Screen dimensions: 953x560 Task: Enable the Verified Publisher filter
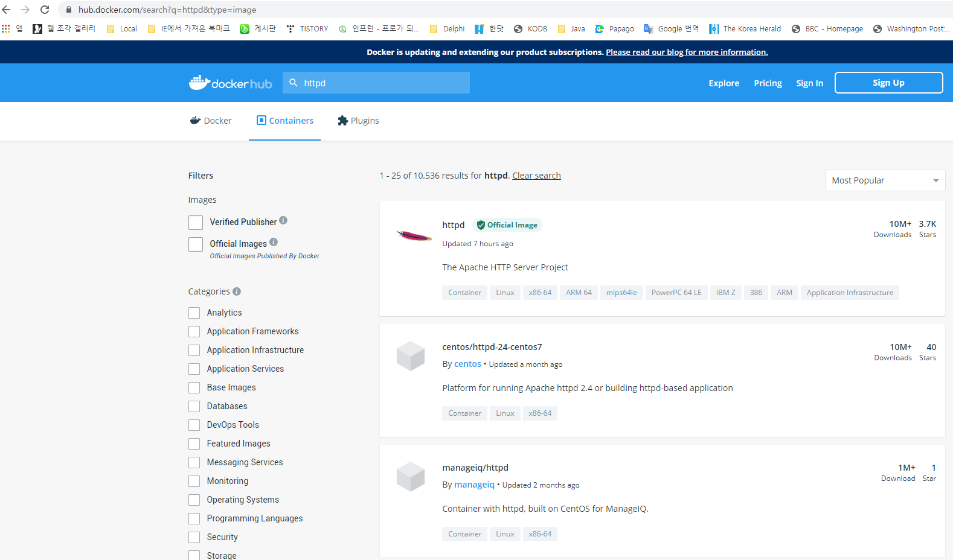pos(196,223)
